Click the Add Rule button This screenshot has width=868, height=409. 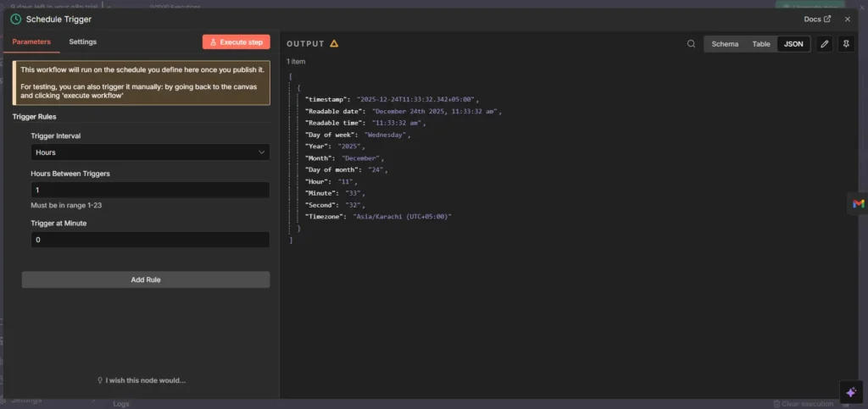tap(146, 279)
